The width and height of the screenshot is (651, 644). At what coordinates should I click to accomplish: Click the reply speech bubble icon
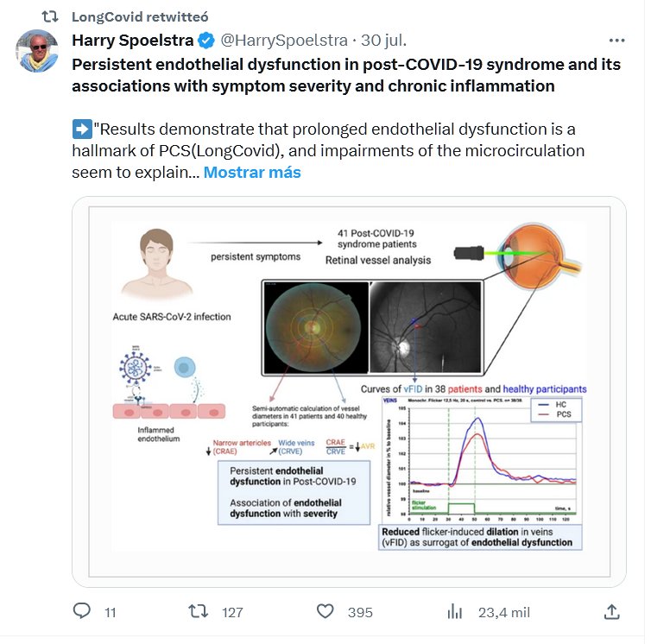click(82, 611)
